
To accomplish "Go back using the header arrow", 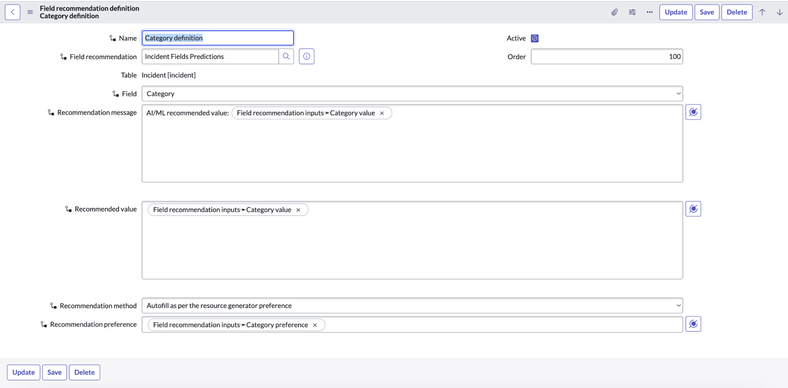I will [13, 12].
